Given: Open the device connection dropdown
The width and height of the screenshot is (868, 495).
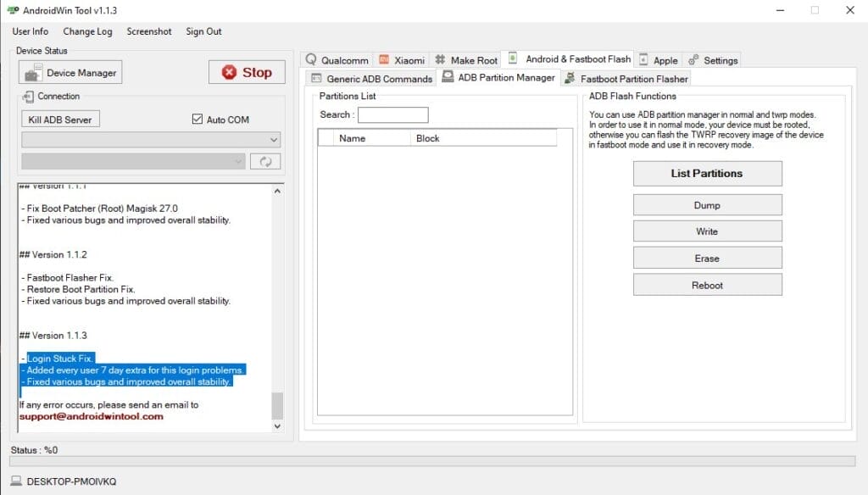Looking at the screenshot, I should point(149,139).
